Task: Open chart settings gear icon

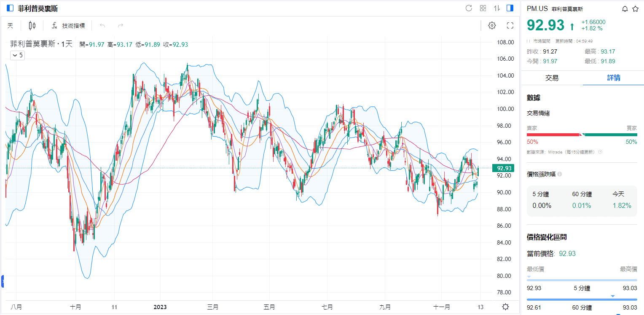Action: [x=492, y=25]
